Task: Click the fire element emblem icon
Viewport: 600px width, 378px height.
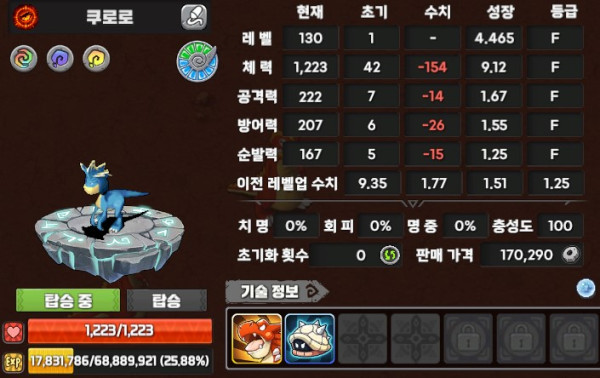Action: (26, 17)
